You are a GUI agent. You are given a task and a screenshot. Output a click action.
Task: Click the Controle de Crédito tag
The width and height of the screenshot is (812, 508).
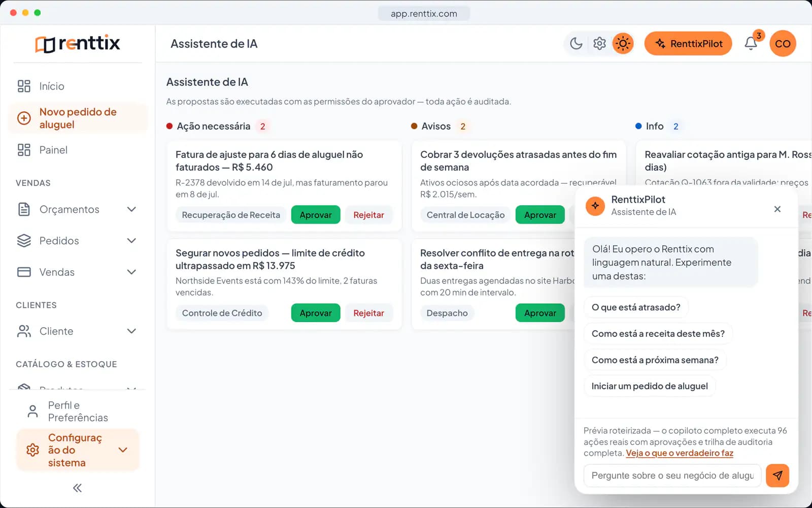(x=222, y=313)
